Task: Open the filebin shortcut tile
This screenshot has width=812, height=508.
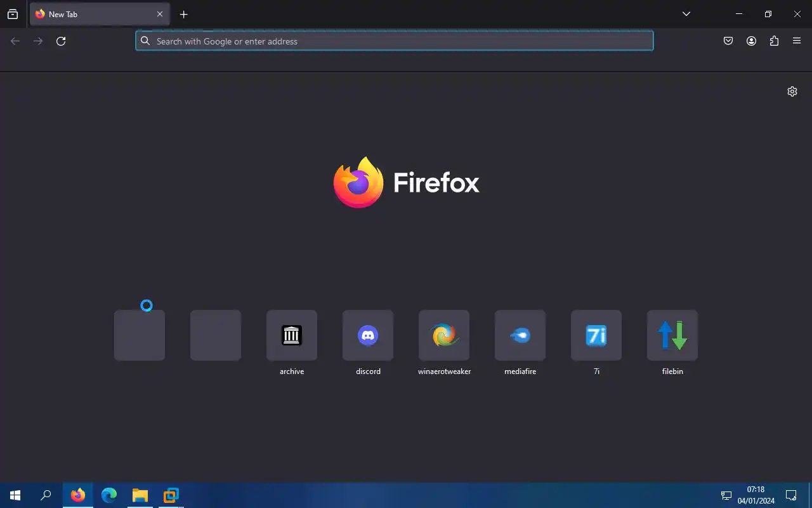Action: click(672, 335)
